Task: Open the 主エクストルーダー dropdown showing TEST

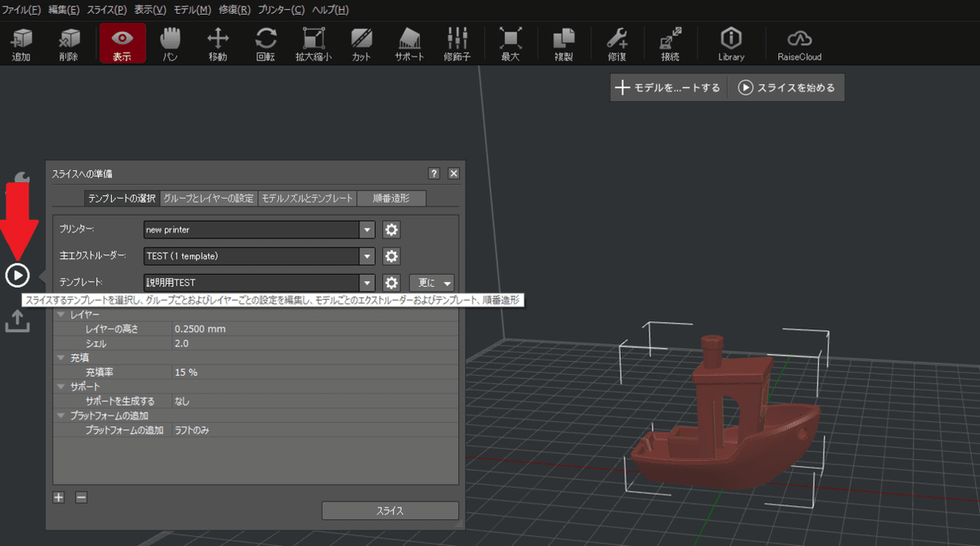Action: click(259, 257)
